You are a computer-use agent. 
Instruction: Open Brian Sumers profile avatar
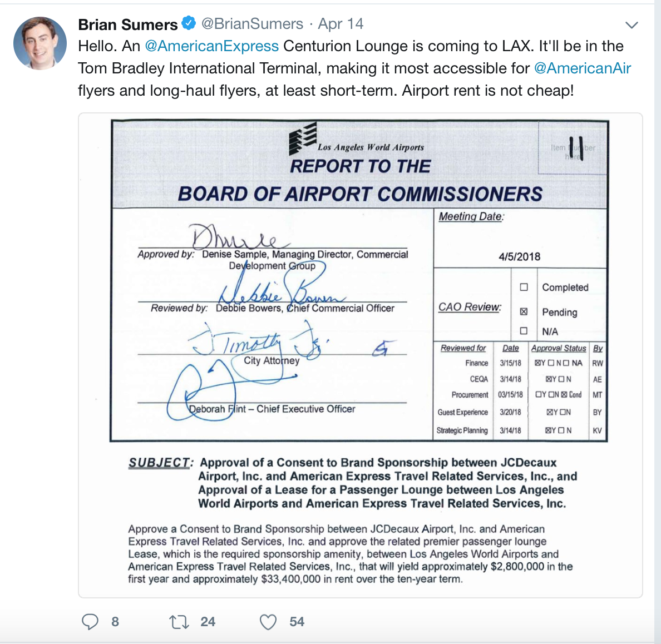(x=40, y=43)
